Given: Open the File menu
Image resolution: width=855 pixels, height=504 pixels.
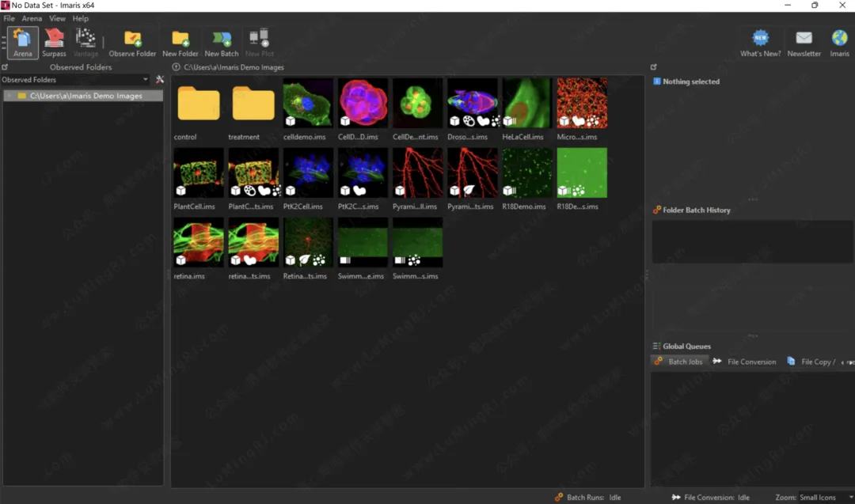Looking at the screenshot, I should coord(9,18).
